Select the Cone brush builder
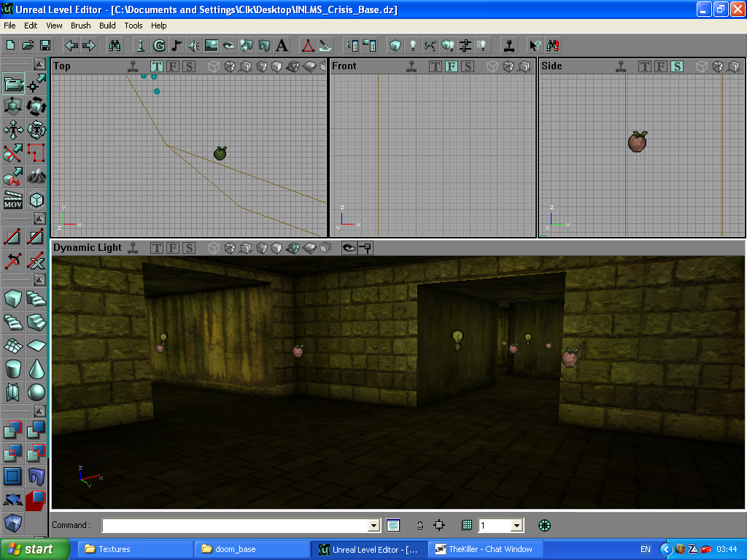Image resolution: width=747 pixels, height=560 pixels. coord(36,369)
